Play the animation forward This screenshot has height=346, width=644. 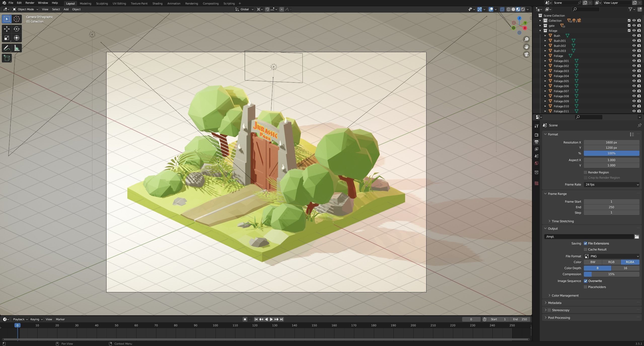[x=271, y=319]
